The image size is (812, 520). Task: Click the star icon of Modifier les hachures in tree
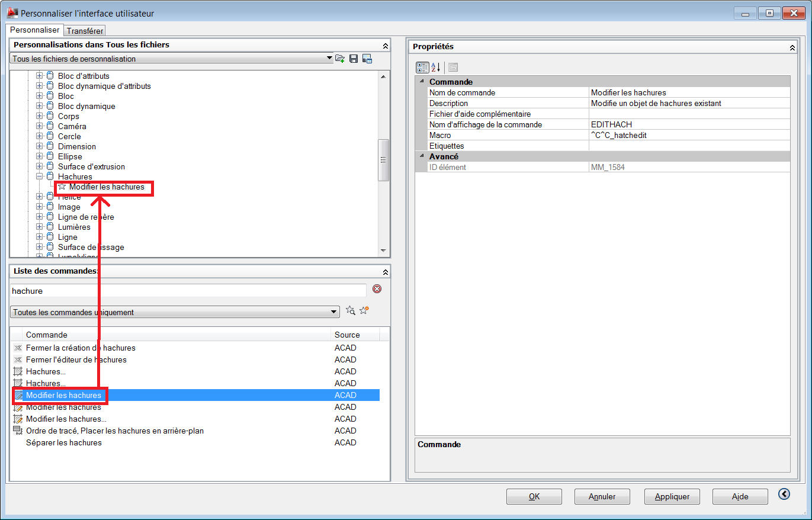62,187
